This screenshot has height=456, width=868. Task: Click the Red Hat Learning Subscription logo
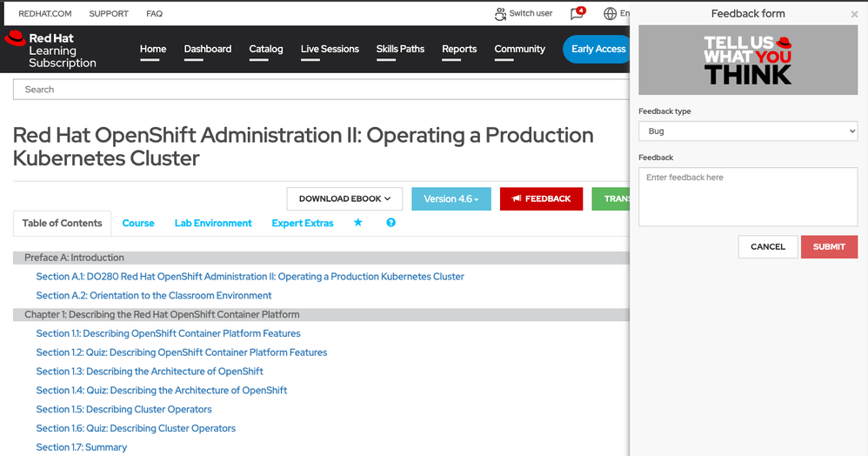pyautogui.click(x=50, y=50)
